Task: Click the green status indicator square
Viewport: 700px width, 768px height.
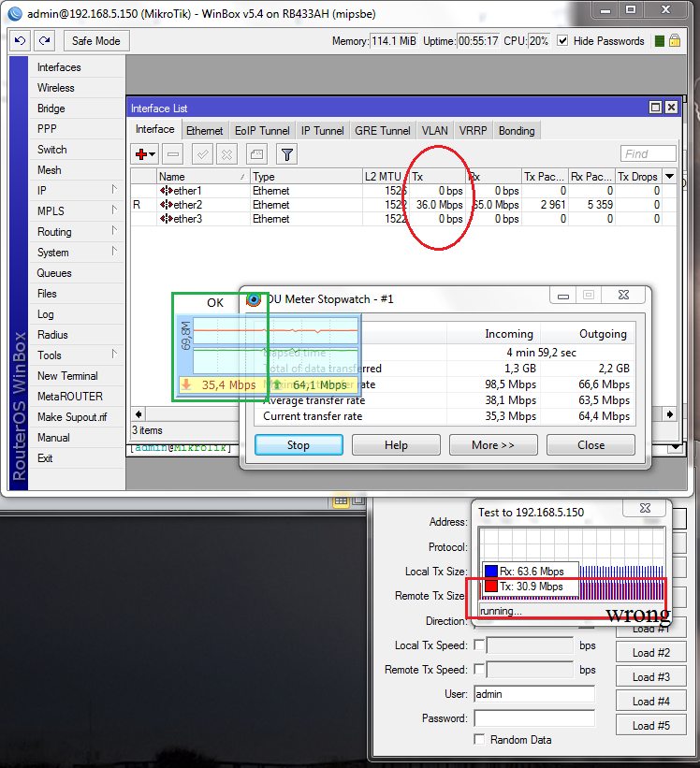Action: [x=660, y=41]
